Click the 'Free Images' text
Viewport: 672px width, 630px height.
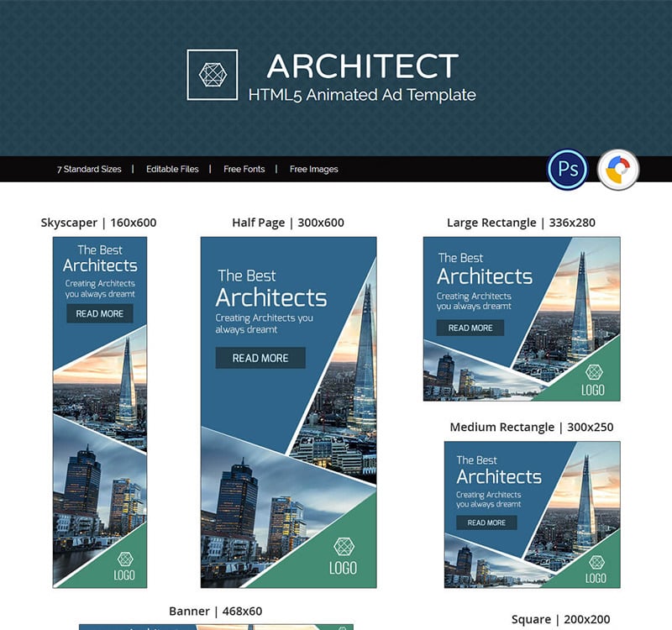click(x=313, y=170)
